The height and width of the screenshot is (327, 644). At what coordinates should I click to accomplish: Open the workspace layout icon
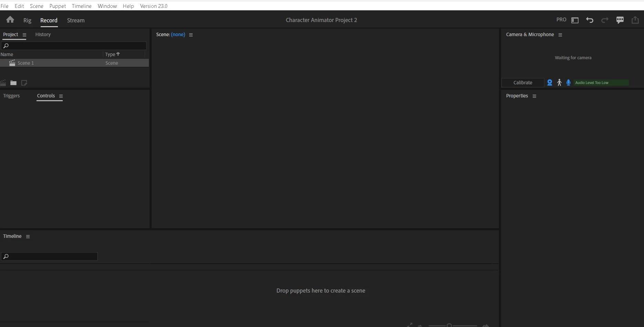tap(575, 20)
